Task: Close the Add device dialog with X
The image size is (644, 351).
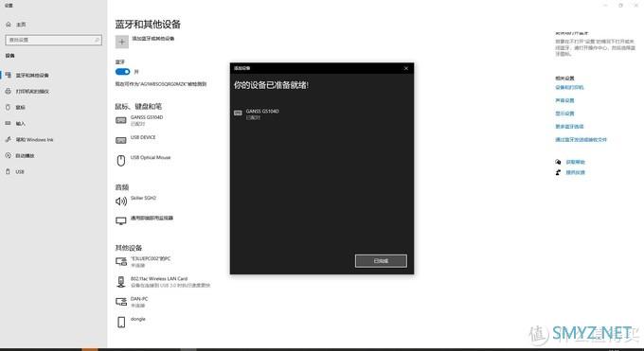Action: point(405,68)
